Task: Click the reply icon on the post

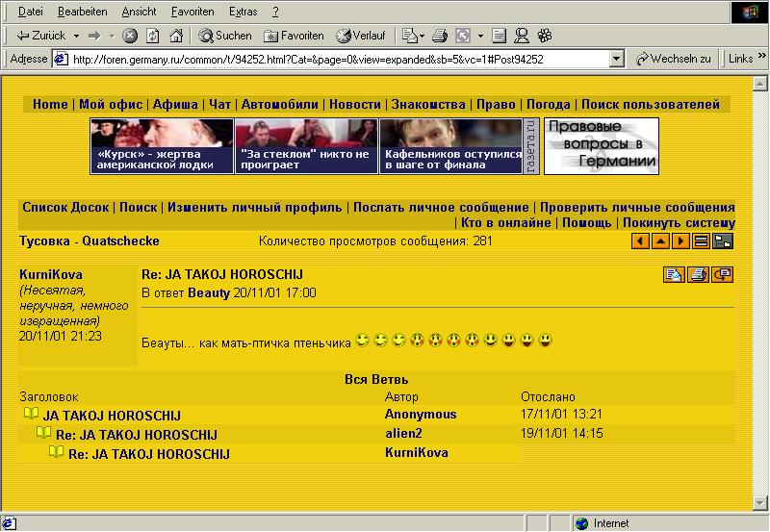Action: (721, 275)
